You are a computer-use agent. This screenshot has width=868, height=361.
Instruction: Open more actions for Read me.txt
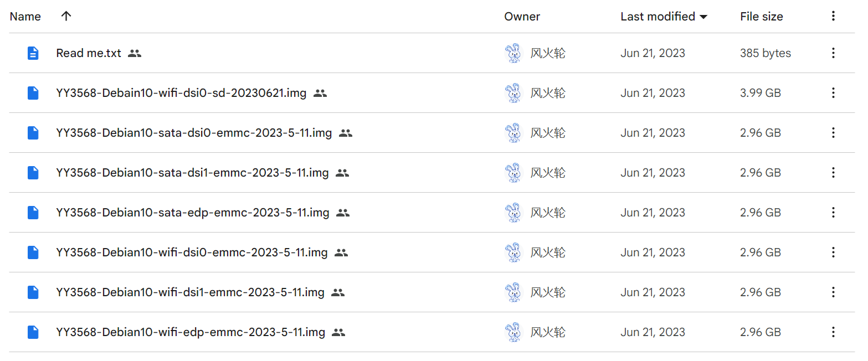(x=833, y=53)
